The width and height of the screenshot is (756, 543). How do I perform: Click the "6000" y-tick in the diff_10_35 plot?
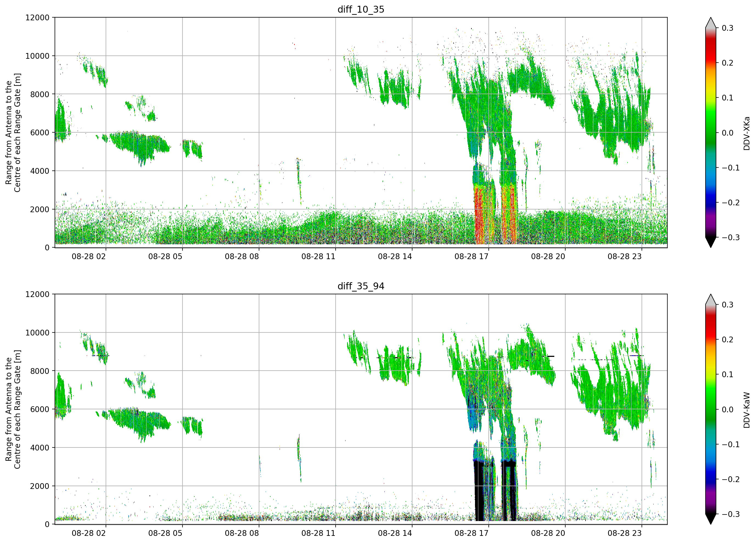point(40,133)
